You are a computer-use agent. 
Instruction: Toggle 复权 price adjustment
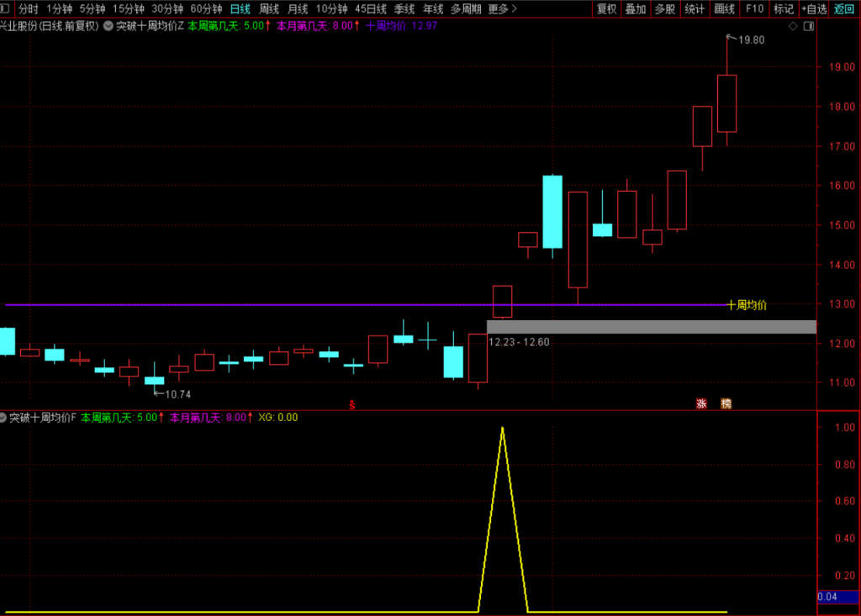pyautogui.click(x=607, y=8)
